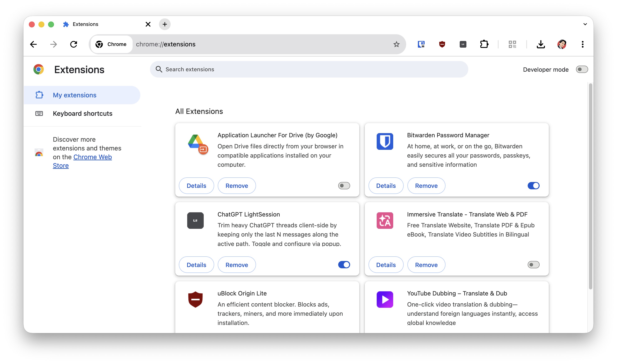This screenshot has height=364, width=617.
Task: Bookmark this page with the star icon
Action: (x=396, y=44)
